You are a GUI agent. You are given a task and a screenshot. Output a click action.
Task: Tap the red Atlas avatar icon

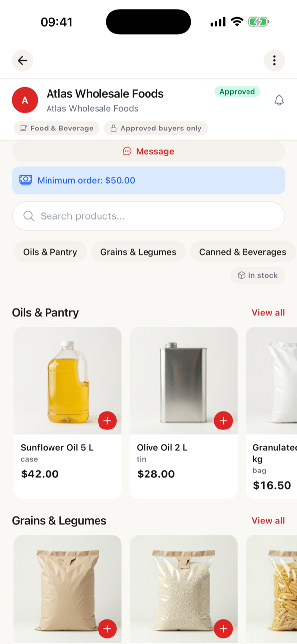pyautogui.click(x=25, y=100)
